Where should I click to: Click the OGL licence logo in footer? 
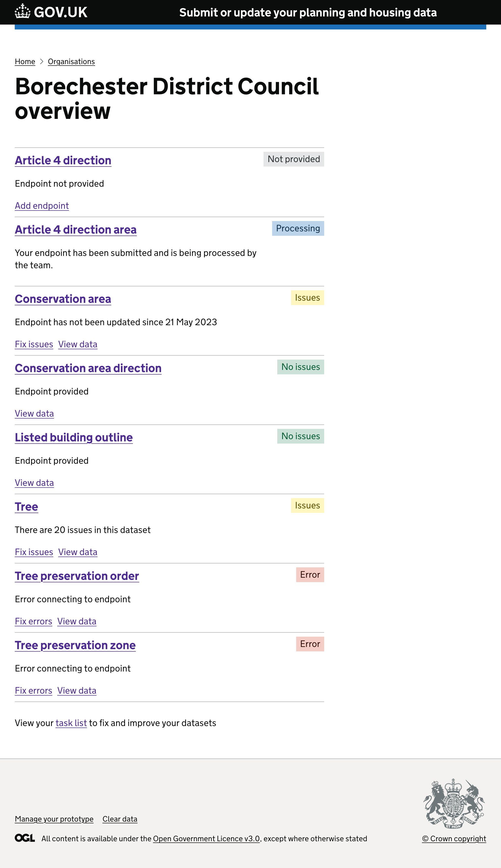point(25,838)
